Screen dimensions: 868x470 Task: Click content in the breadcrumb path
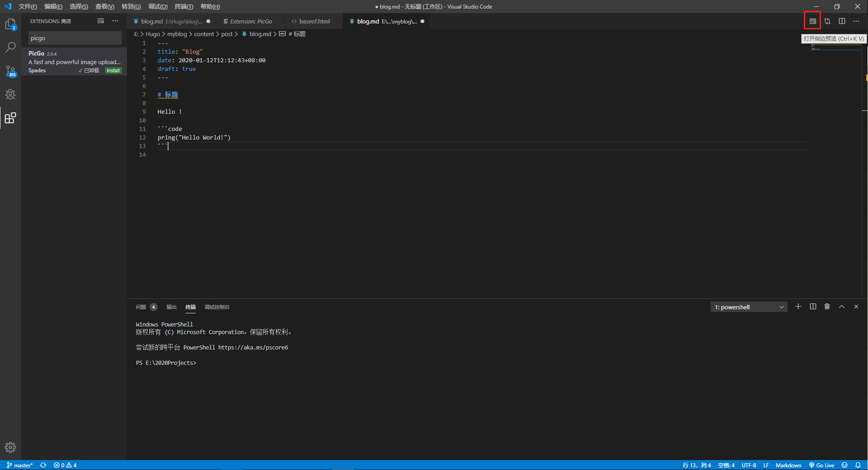[x=204, y=34]
